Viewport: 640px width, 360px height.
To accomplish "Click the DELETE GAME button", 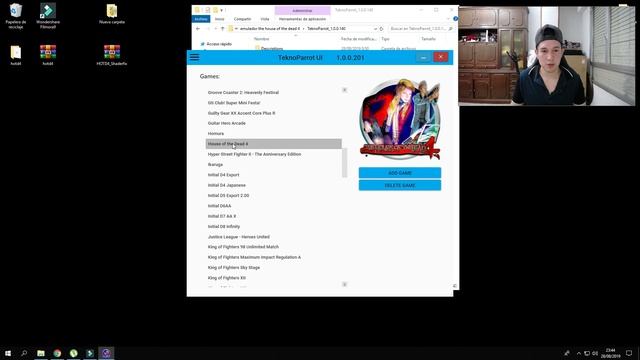I will pos(400,185).
